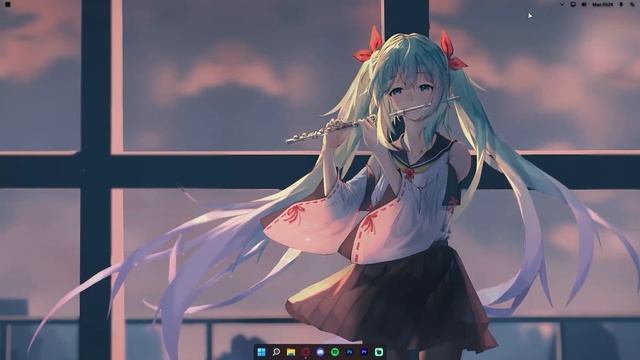Image resolution: width=640 pixels, height=360 pixels.
Task: Open volume control in top bar
Action: [584, 4]
